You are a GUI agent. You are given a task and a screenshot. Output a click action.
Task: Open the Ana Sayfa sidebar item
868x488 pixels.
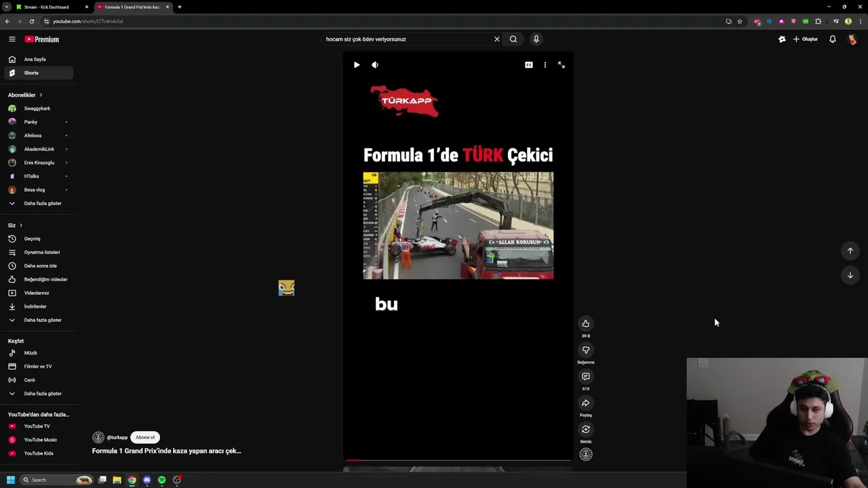pyautogui.click(x=39, y=59)
